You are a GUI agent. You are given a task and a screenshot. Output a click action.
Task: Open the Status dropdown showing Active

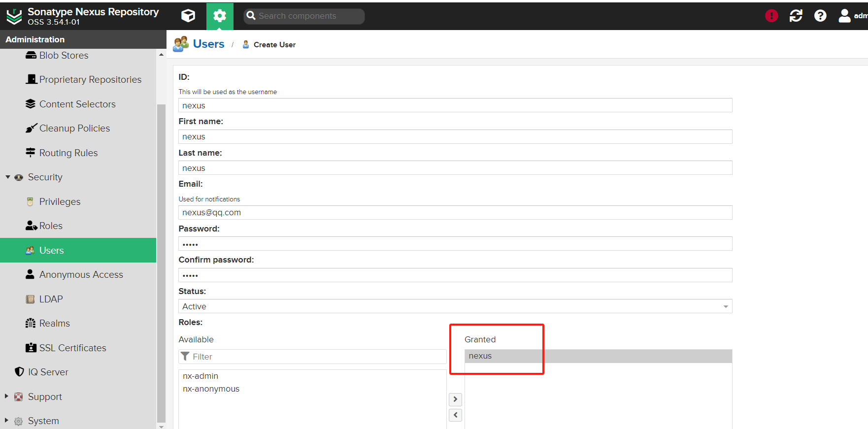[x=455, y=306]
